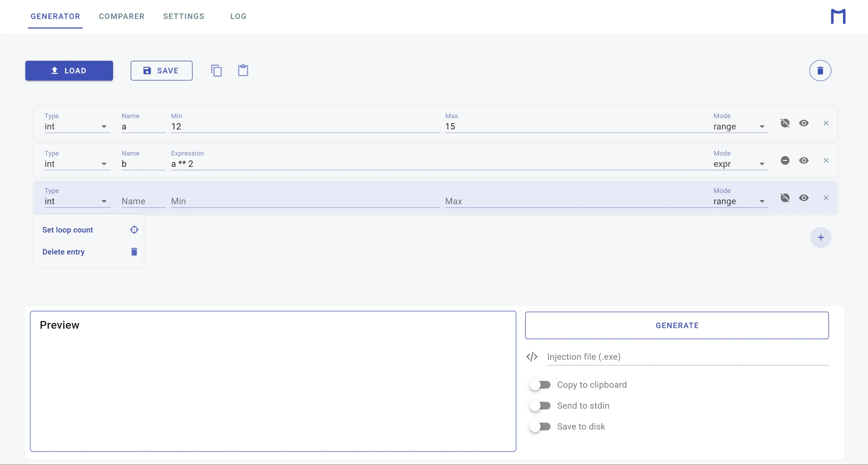The width and height of the screenshot is (868, 465).
Task: Open the Settings tab
Action: (184, 16)
